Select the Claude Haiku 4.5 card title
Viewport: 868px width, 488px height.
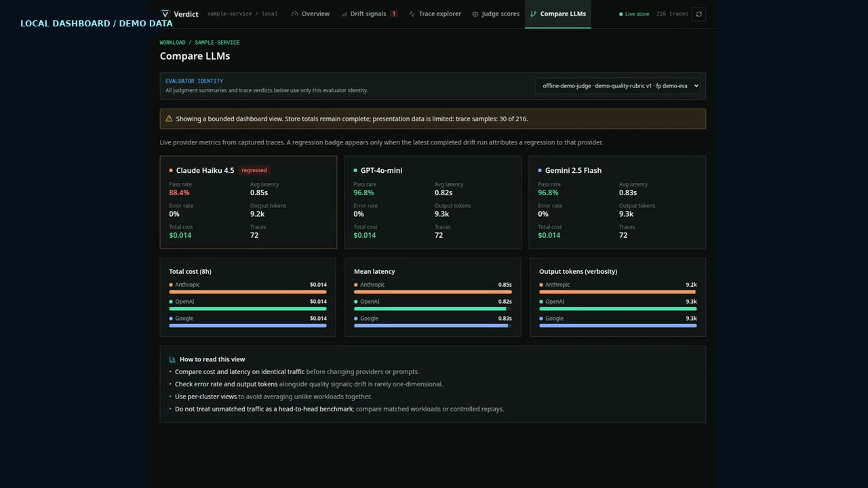point(205,170)
